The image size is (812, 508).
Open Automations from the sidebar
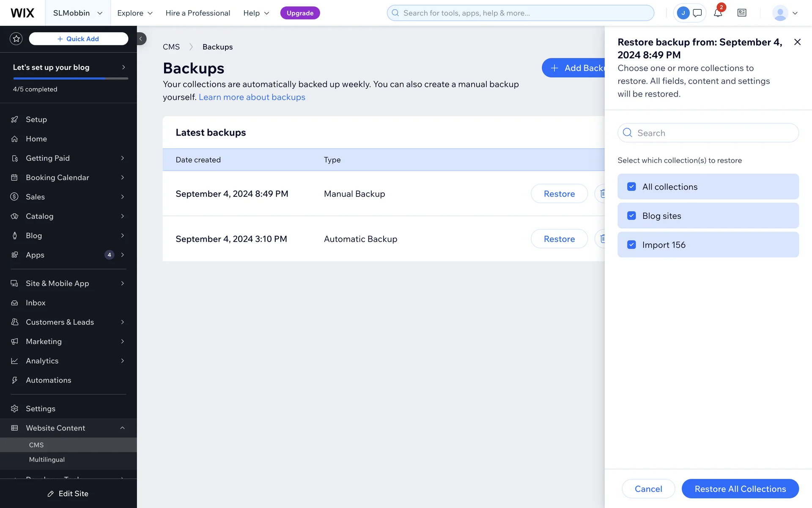48,380
